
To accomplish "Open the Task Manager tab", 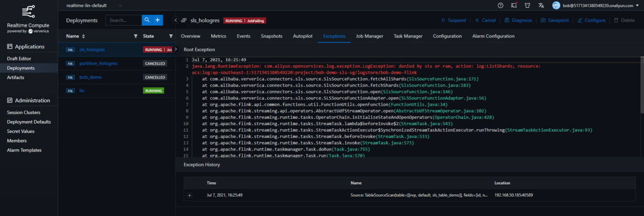I will [408, 36].
